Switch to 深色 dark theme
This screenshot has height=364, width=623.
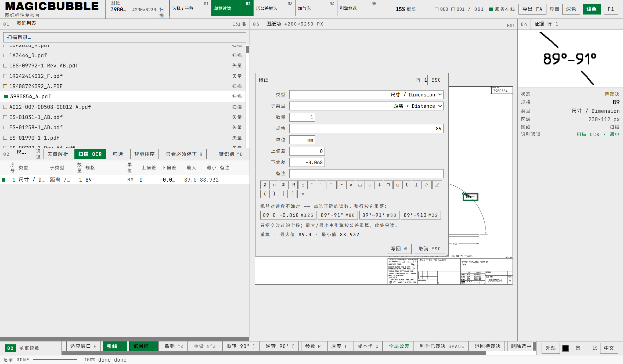[x=571, y=9]
